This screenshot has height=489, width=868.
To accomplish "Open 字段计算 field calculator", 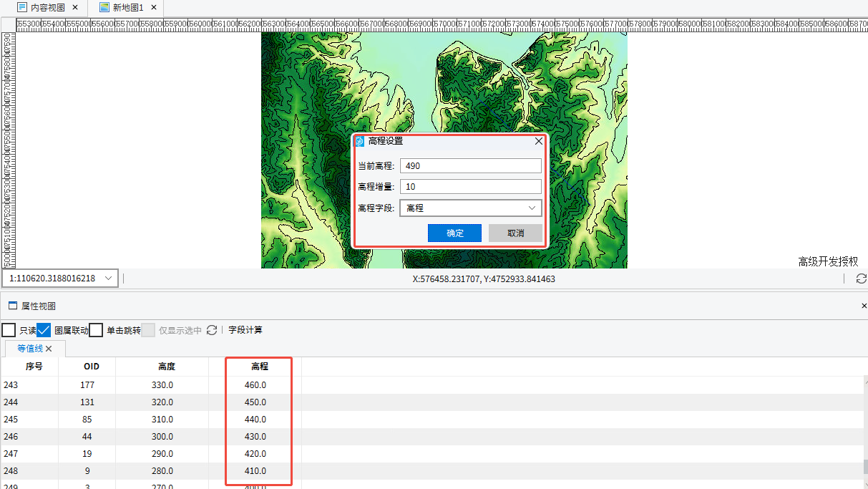I will point(245,330).
